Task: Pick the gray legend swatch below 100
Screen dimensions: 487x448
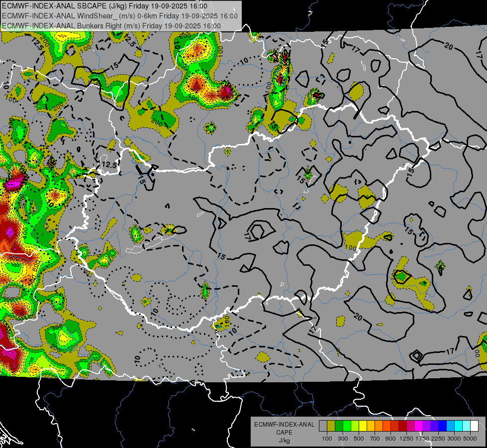Action: [x=323, y=426]
